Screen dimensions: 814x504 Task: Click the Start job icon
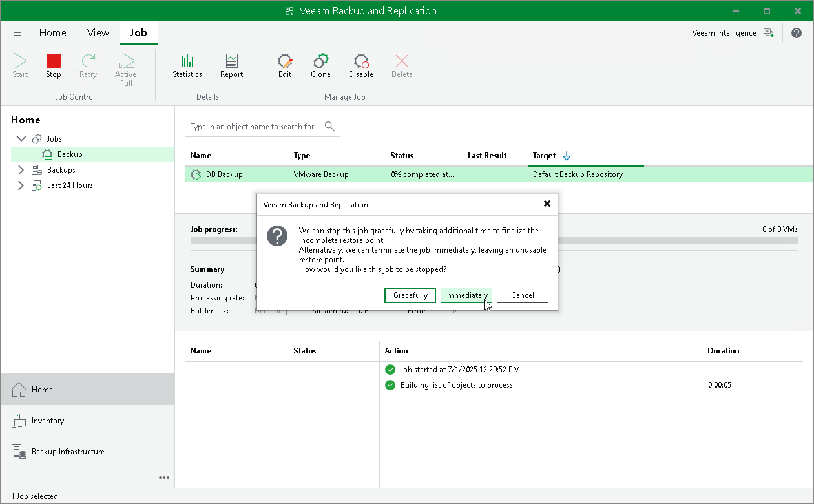point(20,61)
